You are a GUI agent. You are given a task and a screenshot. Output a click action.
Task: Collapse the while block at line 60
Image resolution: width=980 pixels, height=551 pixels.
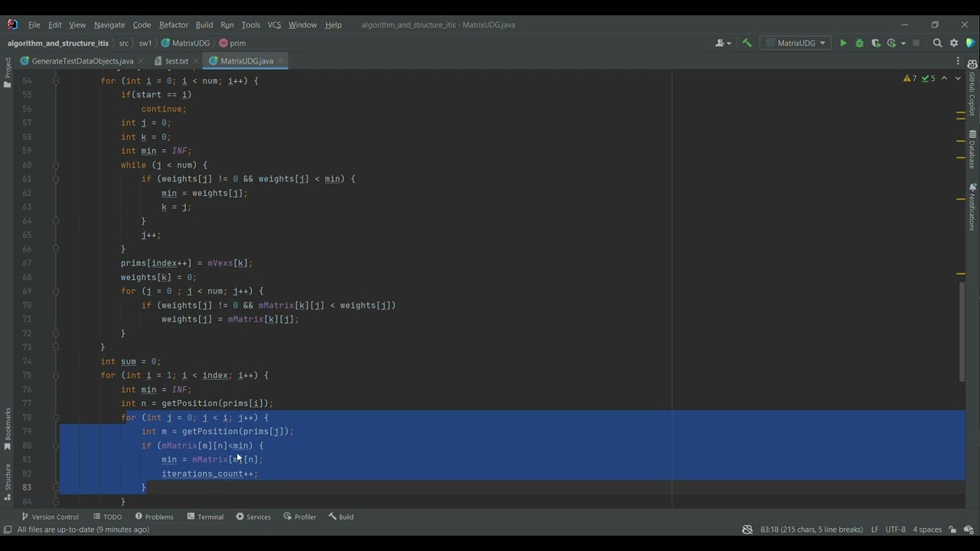pyautogui.click(x=56, y=165)
